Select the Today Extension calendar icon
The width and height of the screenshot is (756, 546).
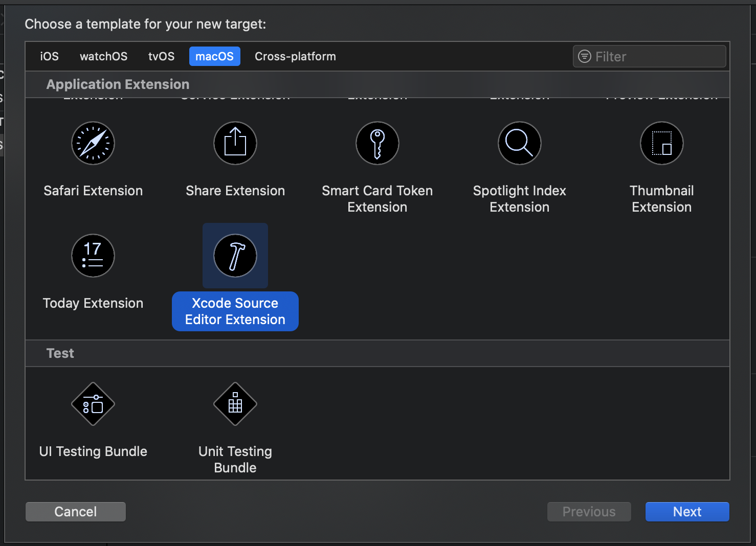93,256
